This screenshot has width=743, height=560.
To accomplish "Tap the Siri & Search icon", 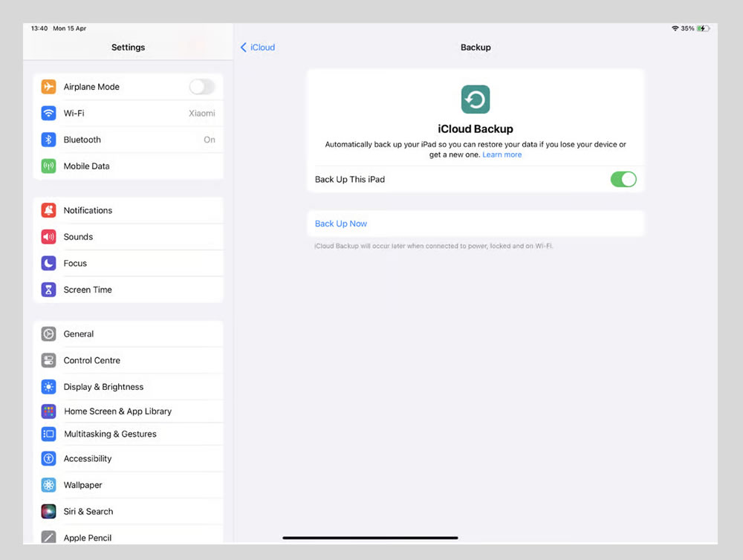I will (x=48, y=512).
